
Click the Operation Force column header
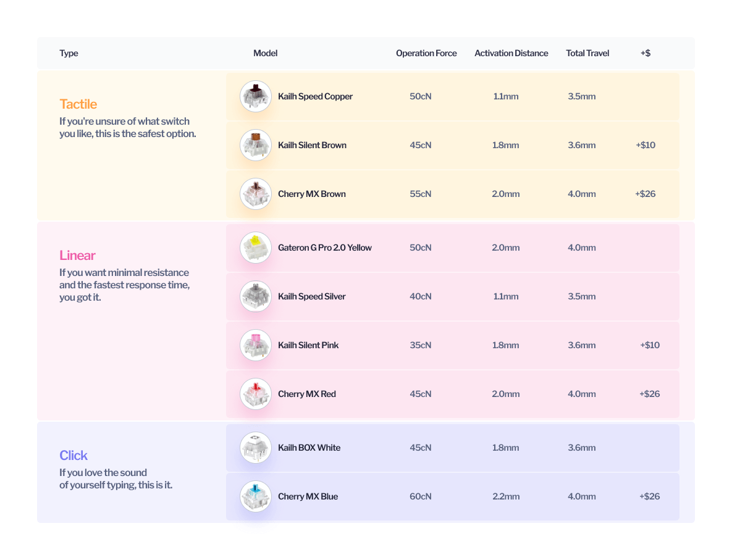(426, 53)
